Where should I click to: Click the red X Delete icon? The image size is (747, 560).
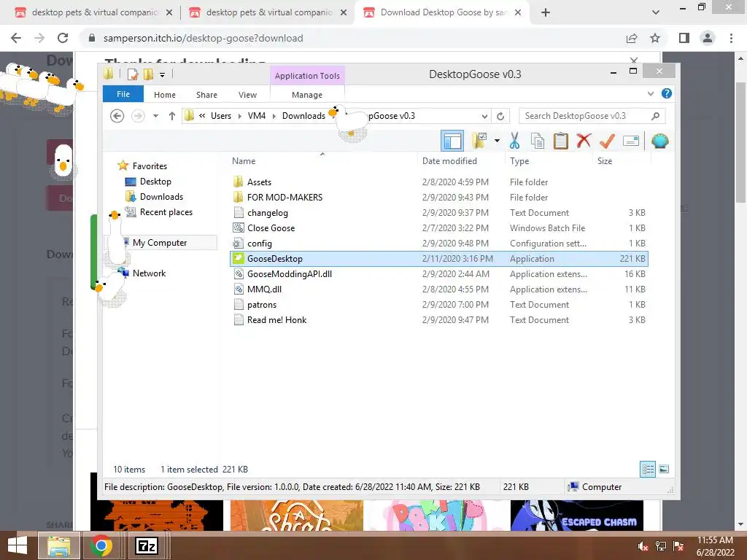click(584, 141)
